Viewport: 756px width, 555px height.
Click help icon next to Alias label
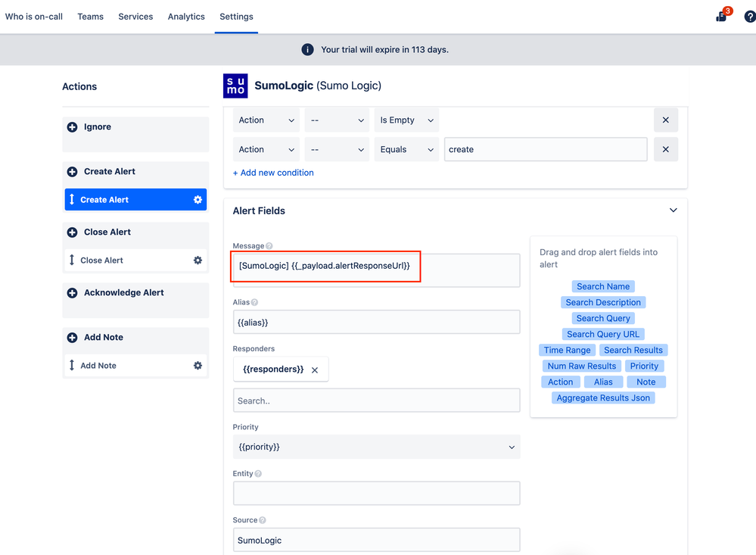point(254,303)
